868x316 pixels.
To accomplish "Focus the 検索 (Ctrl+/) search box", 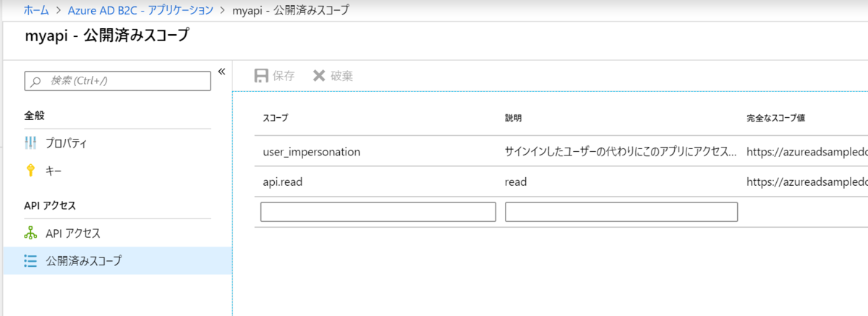I will pos(118,81).
